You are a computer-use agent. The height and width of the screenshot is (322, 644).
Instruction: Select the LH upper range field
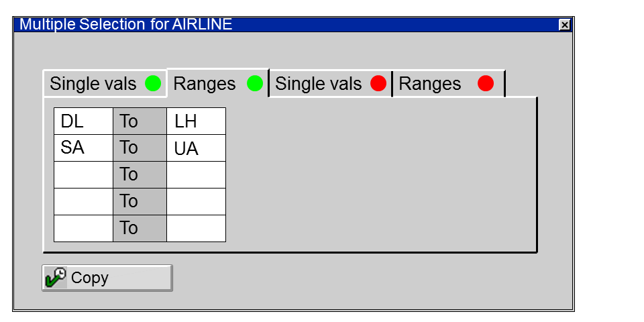pyautogui.click(x=196, y=121)
